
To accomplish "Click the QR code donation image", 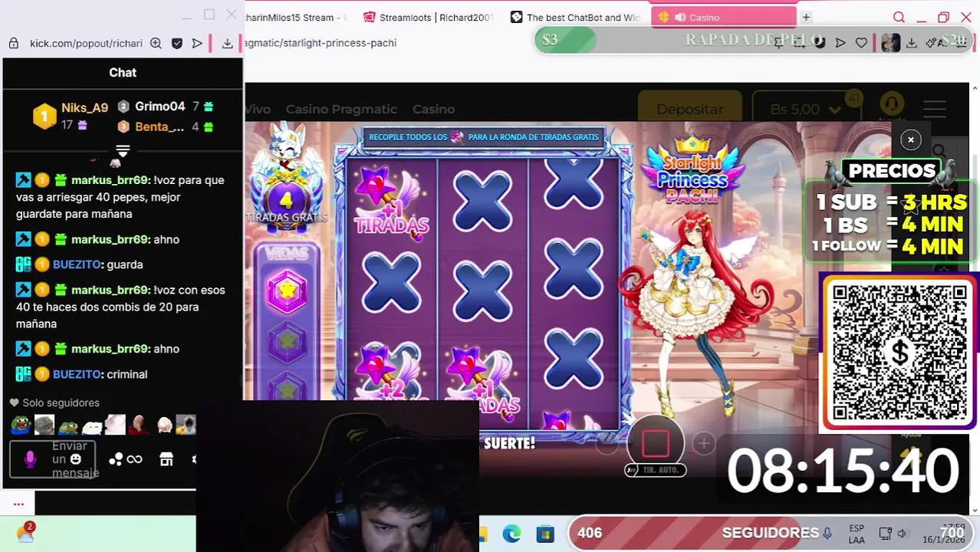I will pos(899,352).
